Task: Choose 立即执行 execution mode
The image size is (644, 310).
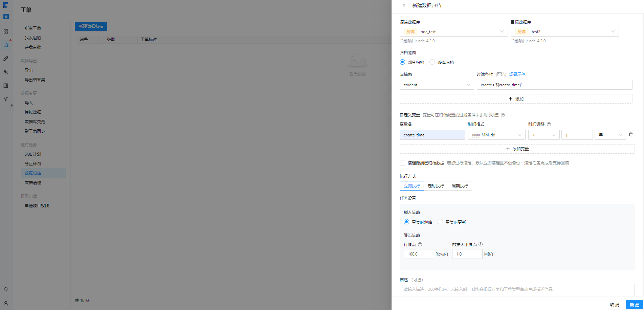Action: click(412, 186)
